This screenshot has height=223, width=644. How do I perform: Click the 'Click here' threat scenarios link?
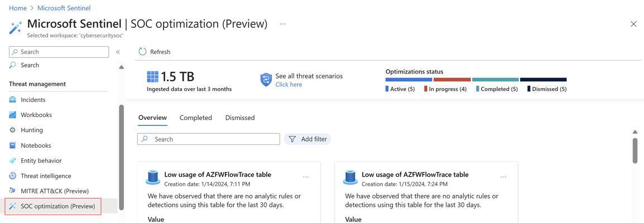(289, 84)
